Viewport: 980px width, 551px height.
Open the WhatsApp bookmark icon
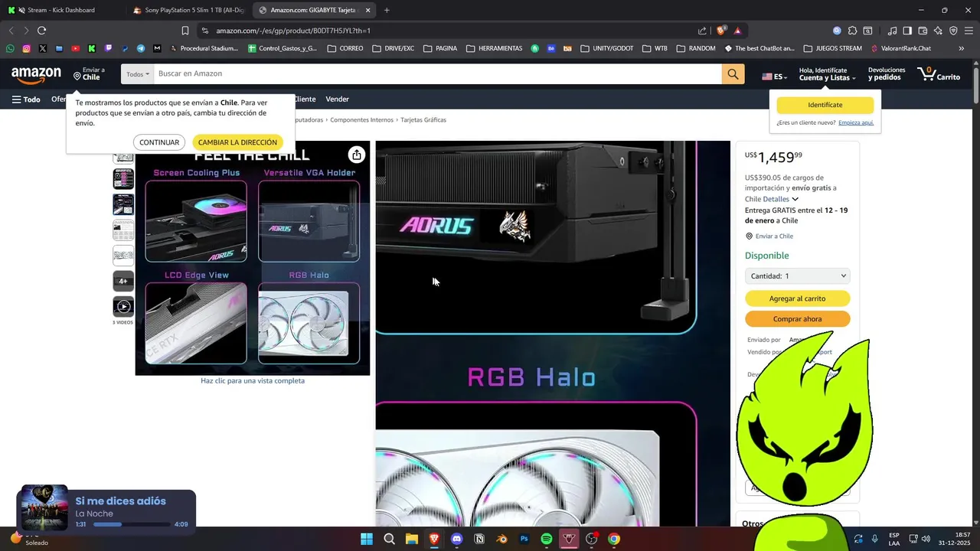[x=10, y=48]
